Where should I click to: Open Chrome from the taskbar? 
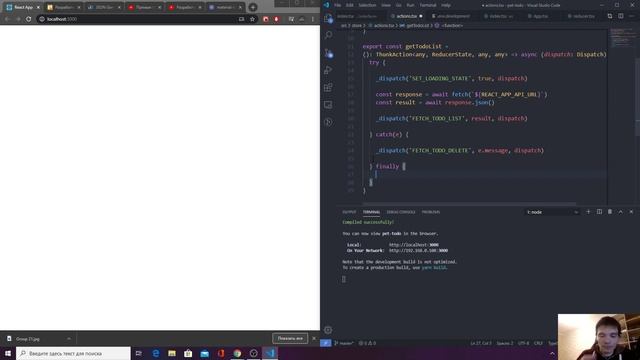click(x=237, y=353)
